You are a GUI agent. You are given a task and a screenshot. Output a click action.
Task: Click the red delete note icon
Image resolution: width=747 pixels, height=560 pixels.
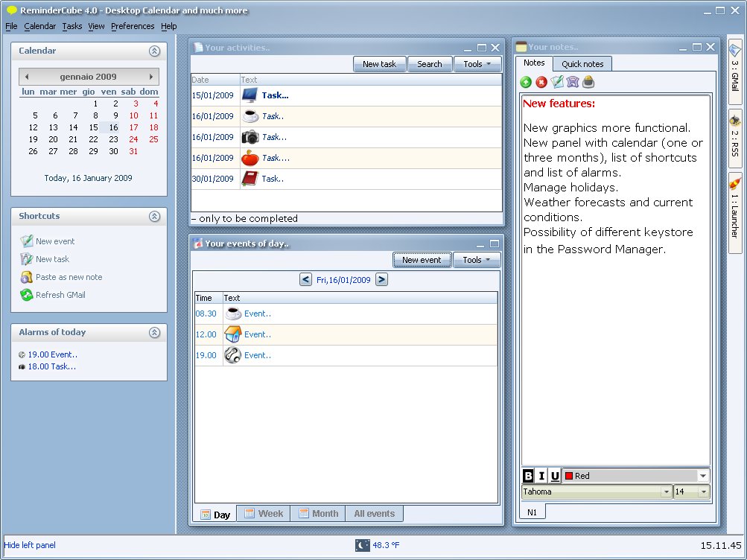click(x=541, y=83)
